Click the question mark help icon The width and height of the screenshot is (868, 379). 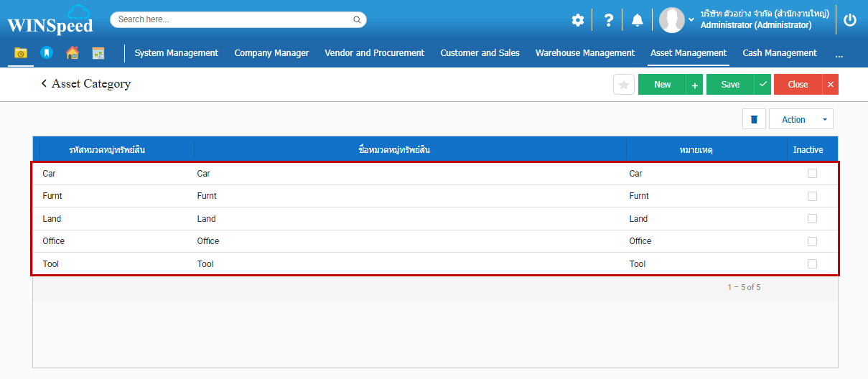608,20
